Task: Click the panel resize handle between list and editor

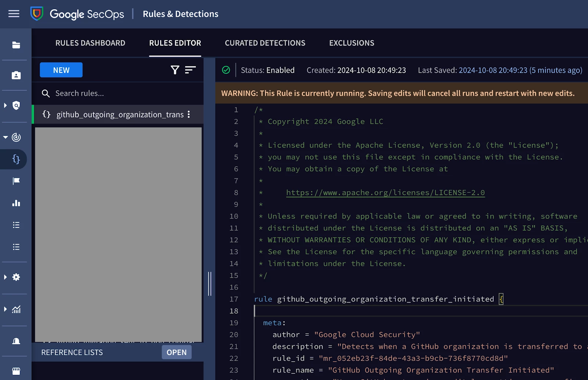Action: [209, 283]
